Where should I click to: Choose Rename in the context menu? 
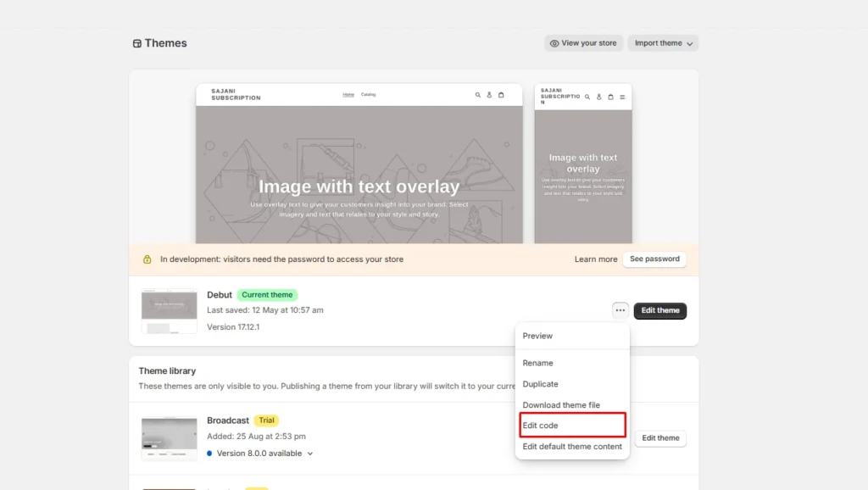coord(537,362)
